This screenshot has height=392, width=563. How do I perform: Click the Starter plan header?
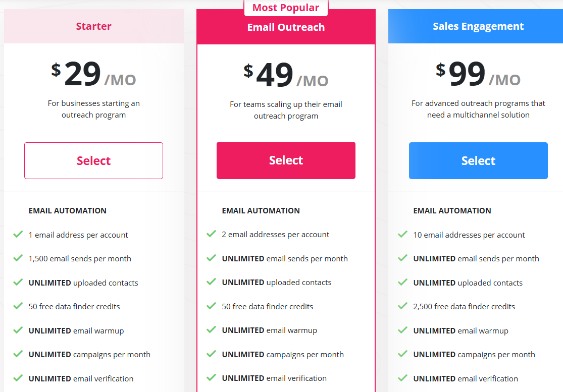93,26
